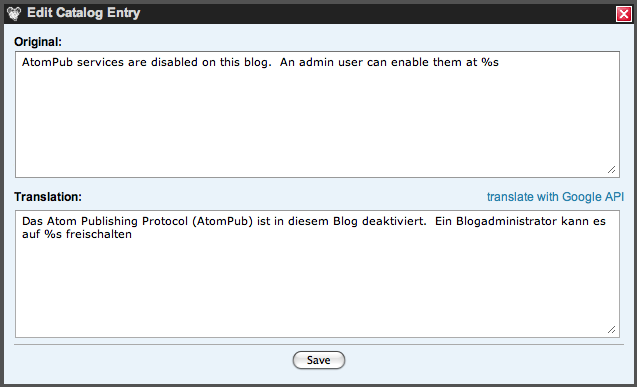Click the word disabled in Original text
This screenshot has width=637, height=387.
(x=174, y=62)
